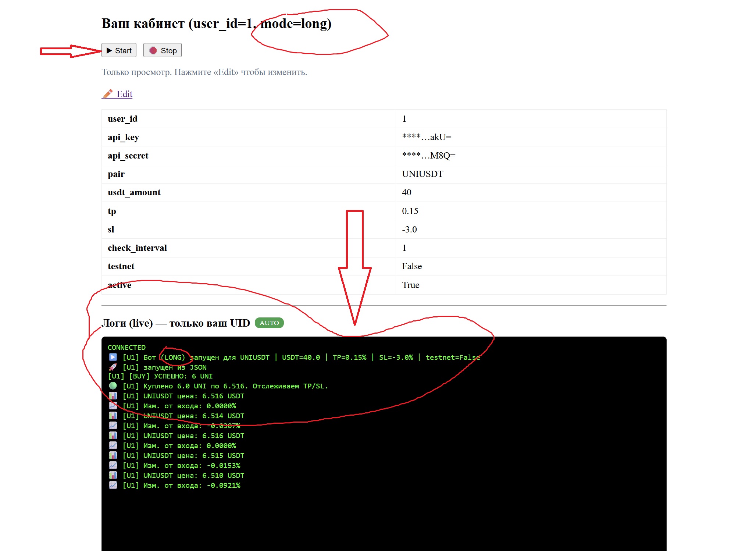Click the blue play icon in the first log line
The height and width of the screenshot is (551, 756).
[113, 357]
